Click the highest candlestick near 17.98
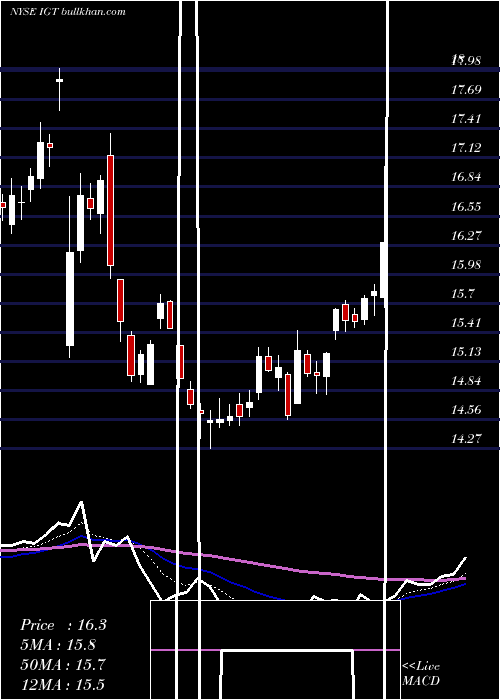This screenshot has width=500, height=700. [x=59, y=89]
